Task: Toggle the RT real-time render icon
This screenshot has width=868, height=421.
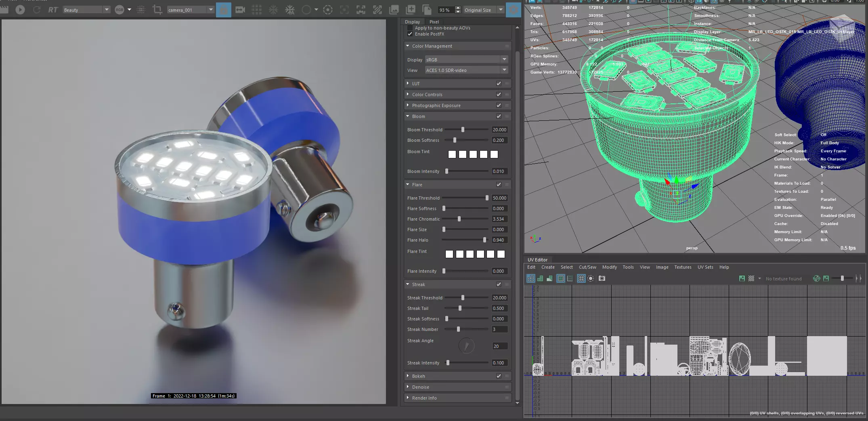Action: [x=53, y=10]
